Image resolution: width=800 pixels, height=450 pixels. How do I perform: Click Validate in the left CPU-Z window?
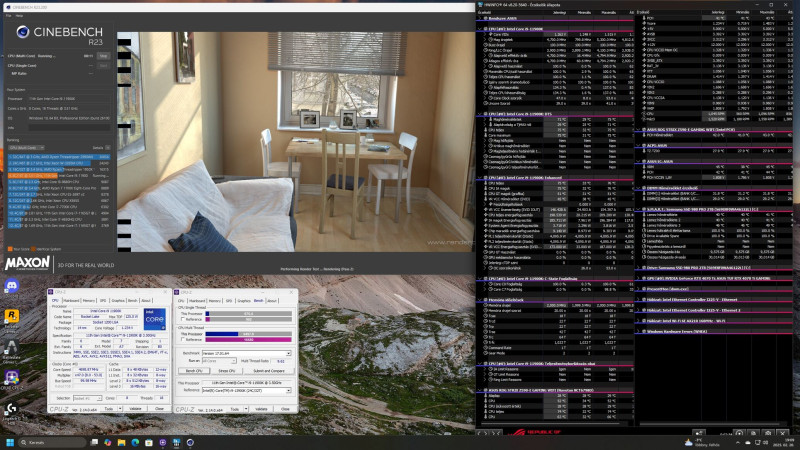pyautogui.click(x=135, y=409)
